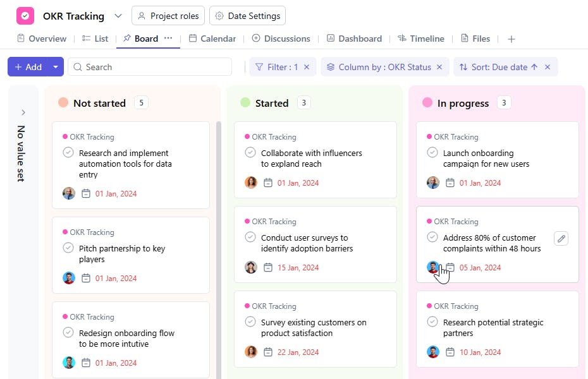Click assignee avatar on 'Conduct user surveys' card

click(251, 267)
